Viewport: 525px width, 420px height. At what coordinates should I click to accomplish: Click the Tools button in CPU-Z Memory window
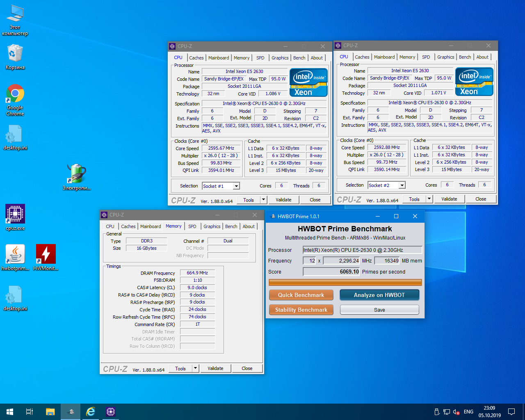pos(180,368)
